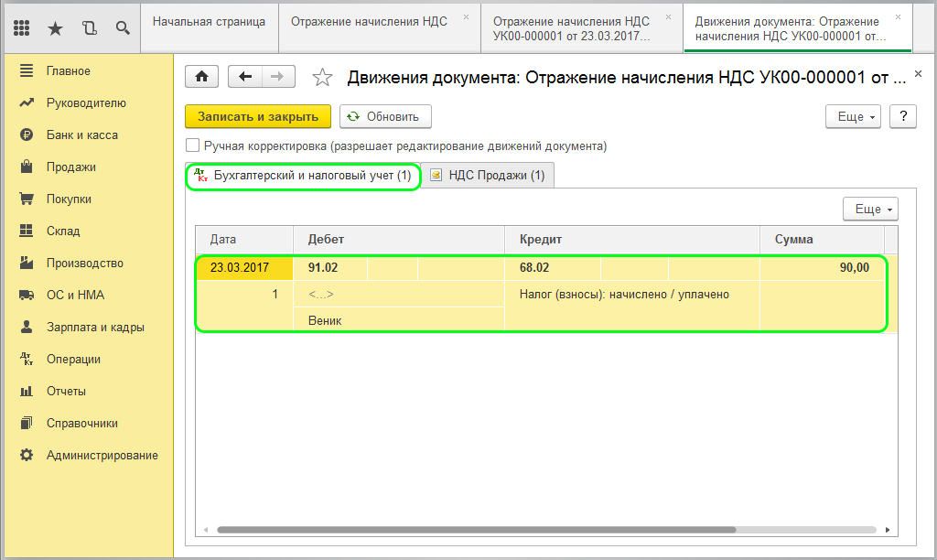Select the date cell 23.03.2017
Screen dimensions: 937x560
click(x=244, y=267)
